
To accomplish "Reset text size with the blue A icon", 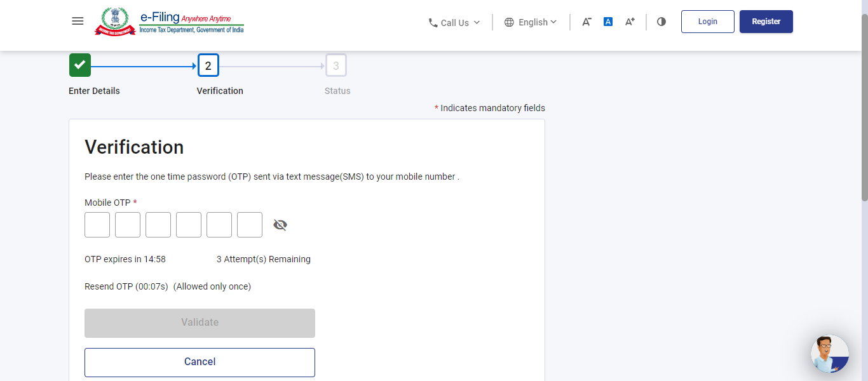I will [607, 21].
